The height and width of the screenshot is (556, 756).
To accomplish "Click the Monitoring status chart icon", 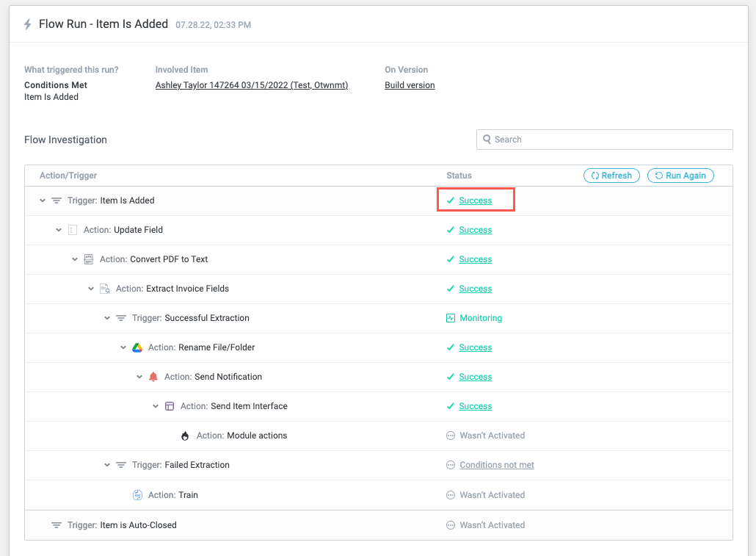I will pyautogui.click(x=451, y=318).
